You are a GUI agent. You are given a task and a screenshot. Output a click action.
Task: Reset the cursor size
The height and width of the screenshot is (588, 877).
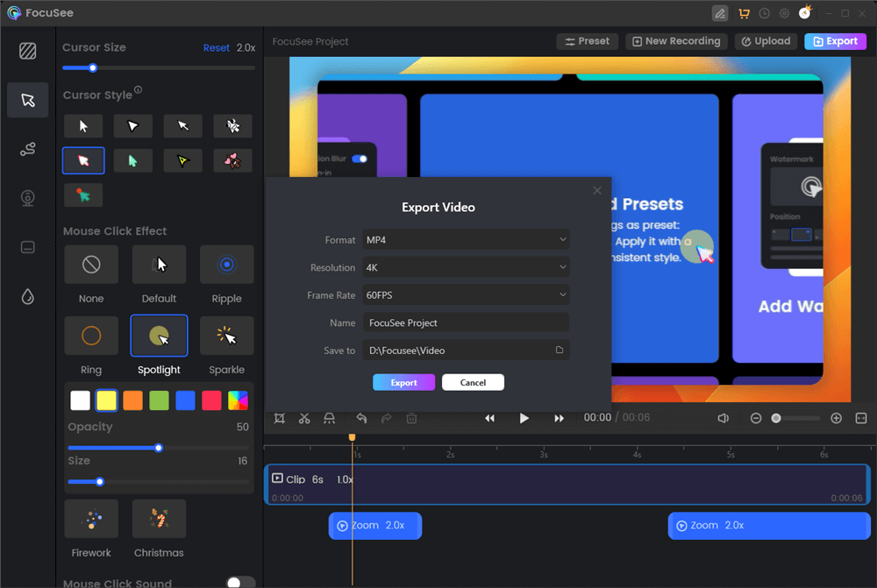217,48
